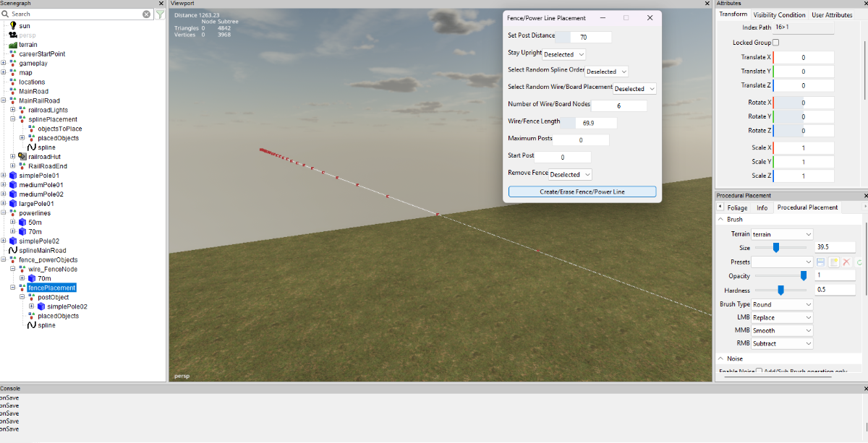This screenshot has height=443, width=868.
Task: Click the Scenegraph filter funnel icon
Action: pyautogui.click(x=160, y=14)
